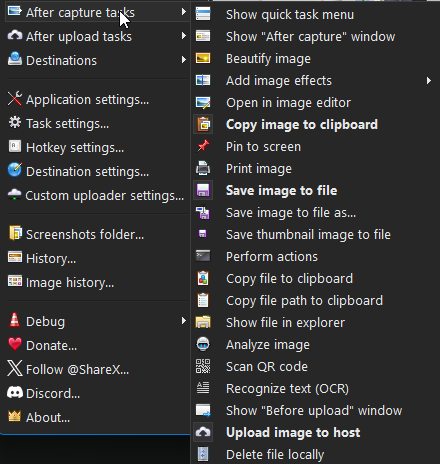Click the Recognize text OCR icon
Viewport: 440px width, 464px height.
(203, 388)
